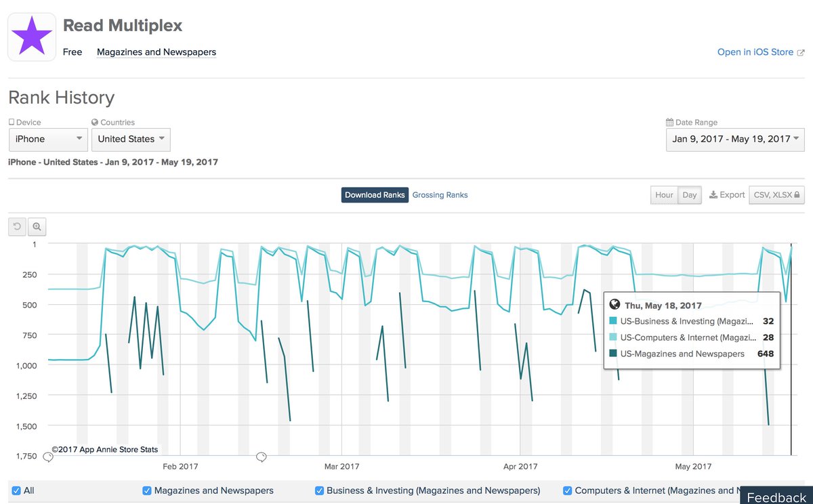The height and width of the screenshot is (504, 813).
Task: Click the Read Multiplex app title
Action: click(x=123, y=26)
